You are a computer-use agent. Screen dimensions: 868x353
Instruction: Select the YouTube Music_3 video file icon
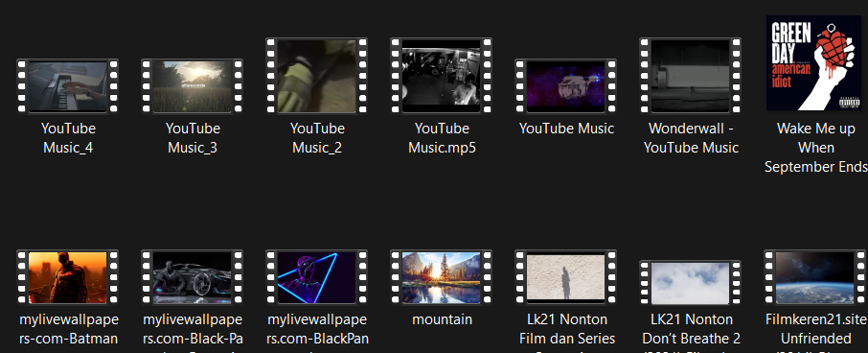point(192,86)
